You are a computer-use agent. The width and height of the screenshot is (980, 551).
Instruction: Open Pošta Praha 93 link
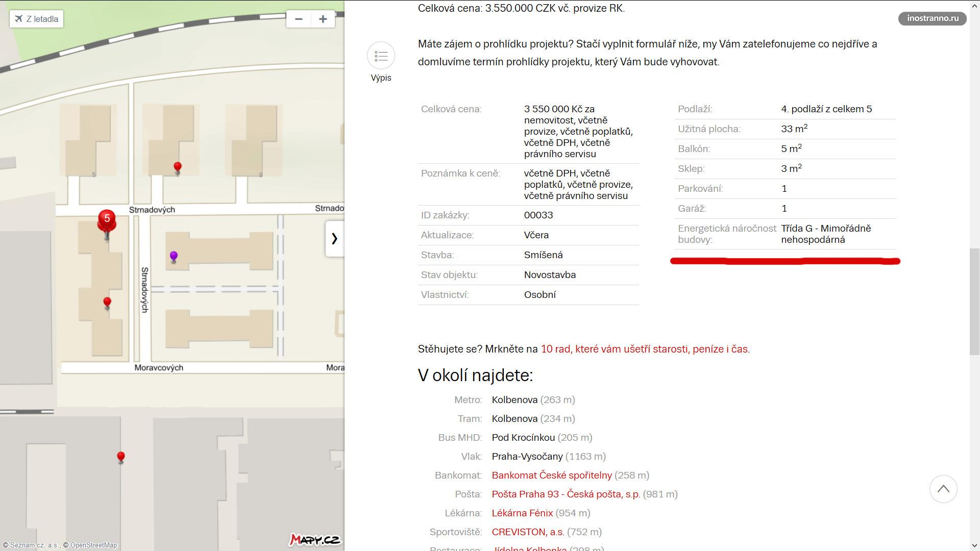[566, 494]
